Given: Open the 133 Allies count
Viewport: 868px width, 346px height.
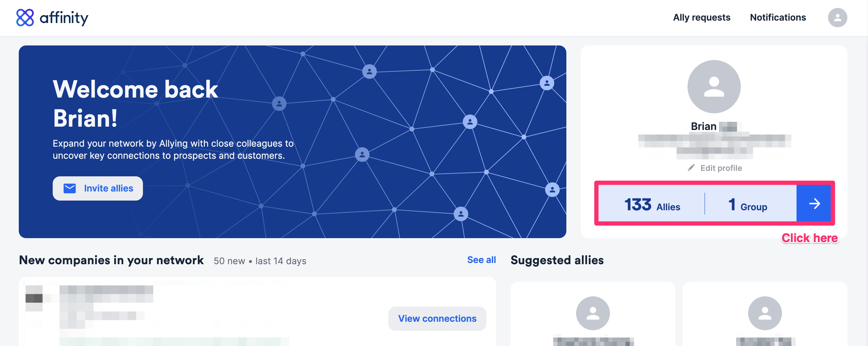Looking at the screenshot, I should pos(652,205).
